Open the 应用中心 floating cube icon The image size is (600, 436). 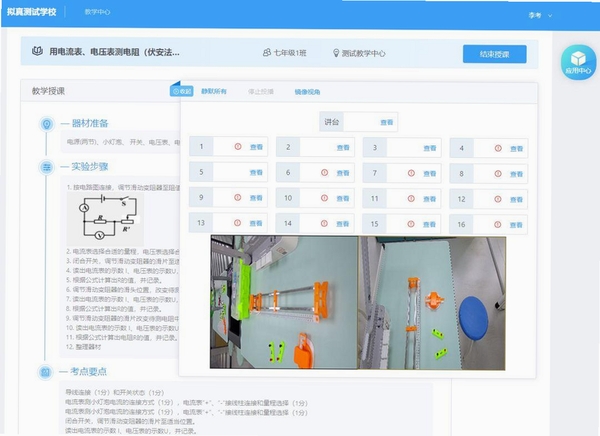[578, 62]
